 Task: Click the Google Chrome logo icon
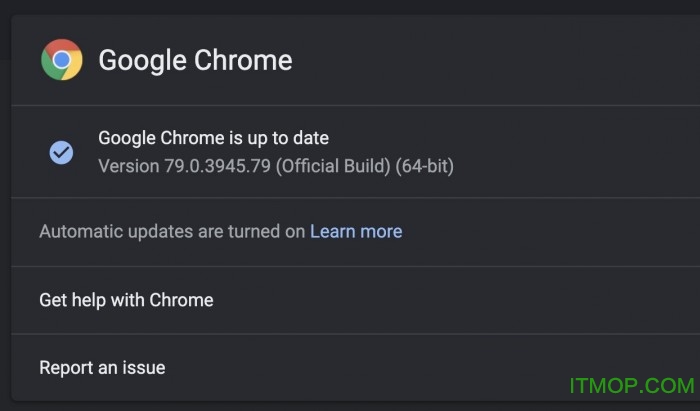point(61,60)
